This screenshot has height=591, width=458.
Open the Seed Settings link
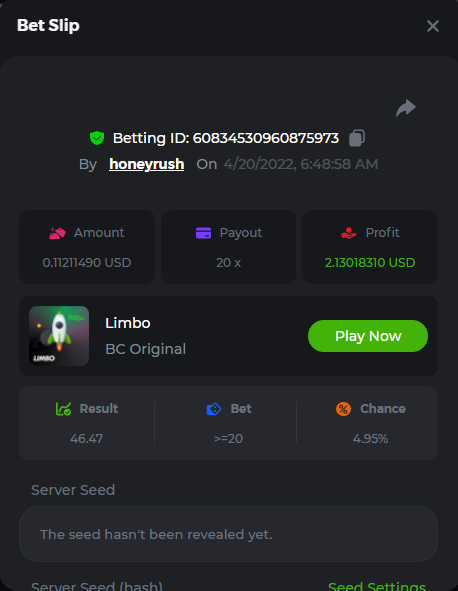[x=377, y=586]
